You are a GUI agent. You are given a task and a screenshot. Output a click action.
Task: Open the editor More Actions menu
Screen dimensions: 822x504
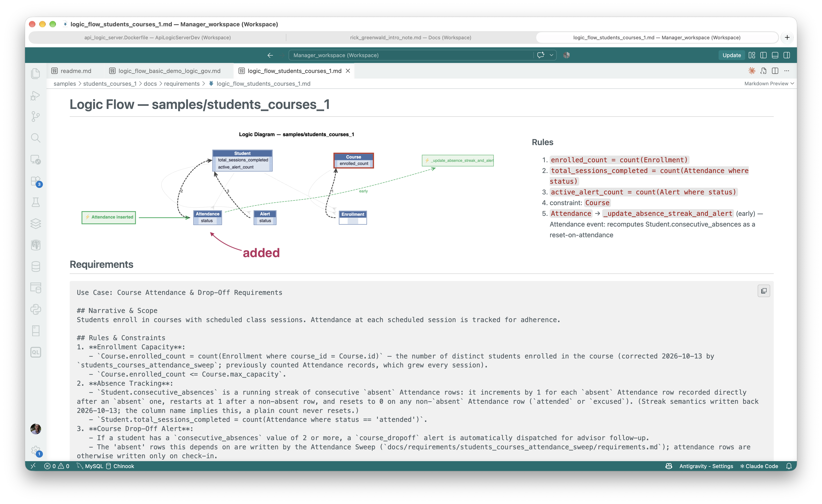787,71
